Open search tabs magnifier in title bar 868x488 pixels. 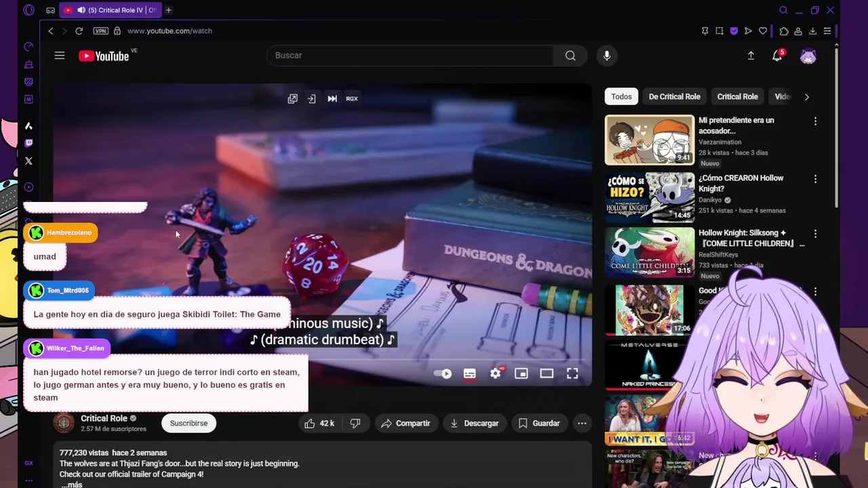[783, 10]
